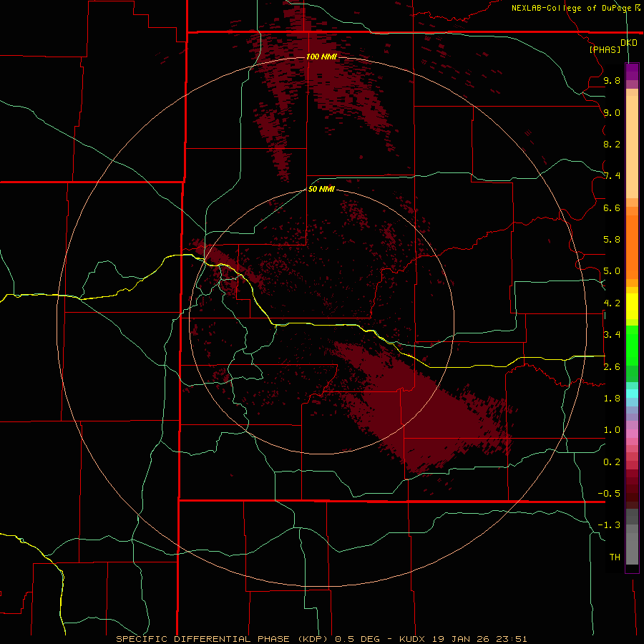The image size is (644, 644).
Task: Select the 8.2 legend value
Action: click(x=612, y=144)
